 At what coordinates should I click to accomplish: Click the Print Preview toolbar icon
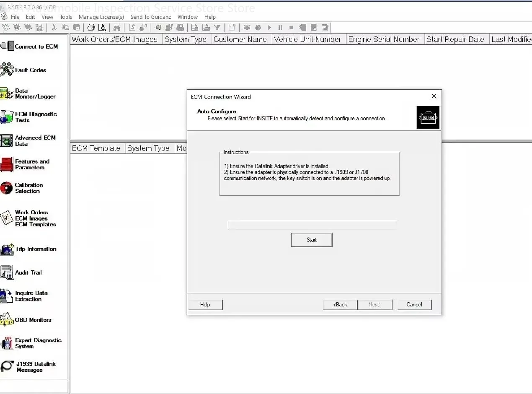pos(102,28)
